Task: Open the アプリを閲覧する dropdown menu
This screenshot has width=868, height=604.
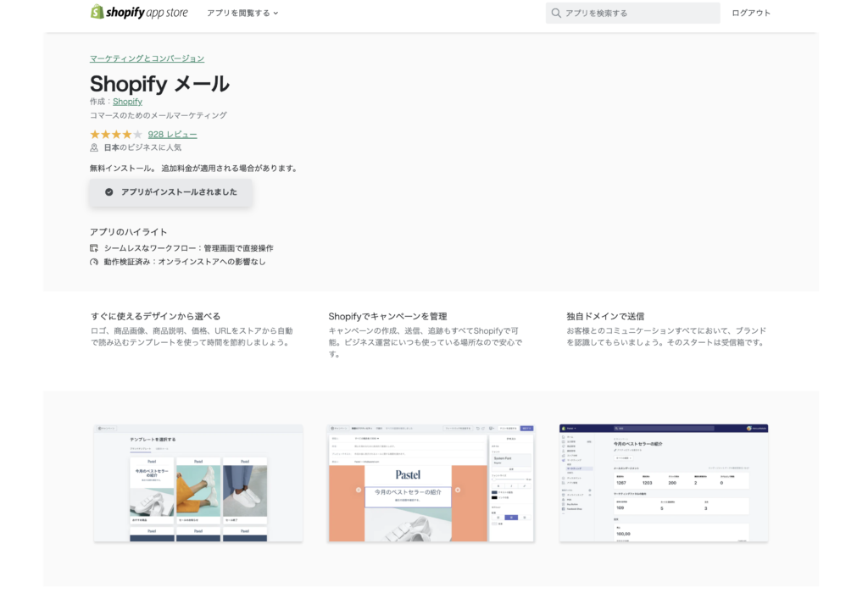Action: 242,13
